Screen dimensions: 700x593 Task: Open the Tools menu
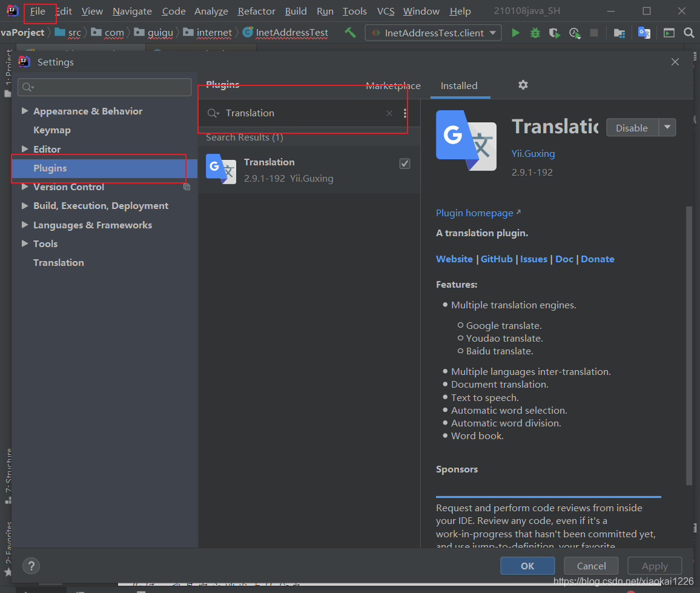tap(354, 11)
